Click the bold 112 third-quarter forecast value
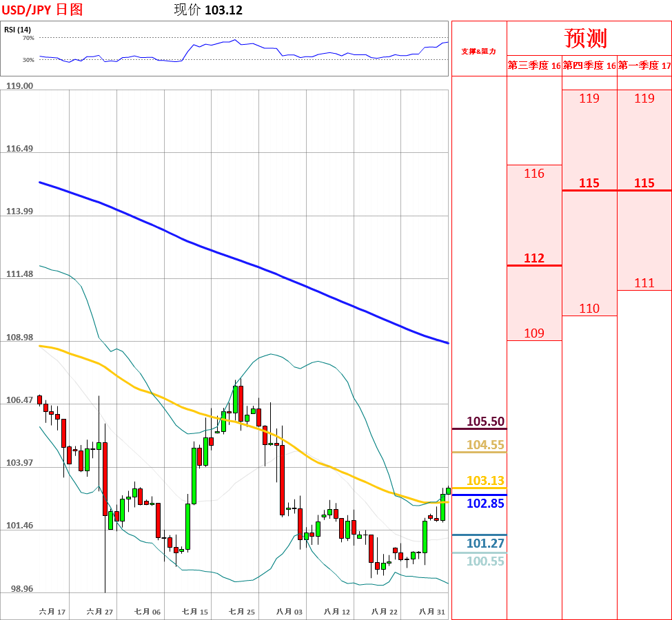This screenshot has width=672, height=620. [534, 258]
